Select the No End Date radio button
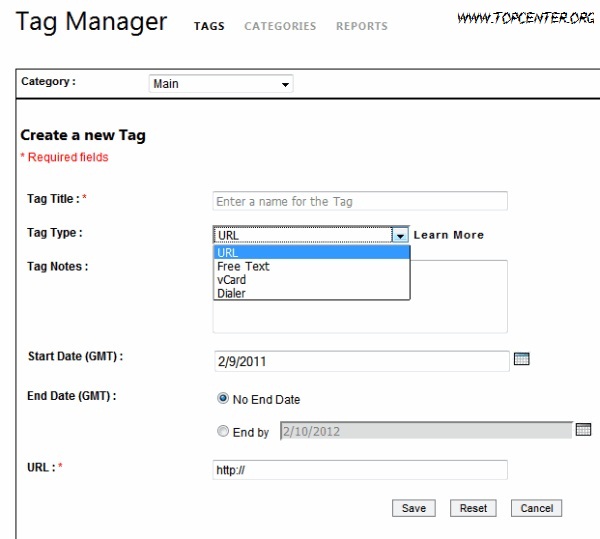The image size is (600, 539). tap(223, 399)
